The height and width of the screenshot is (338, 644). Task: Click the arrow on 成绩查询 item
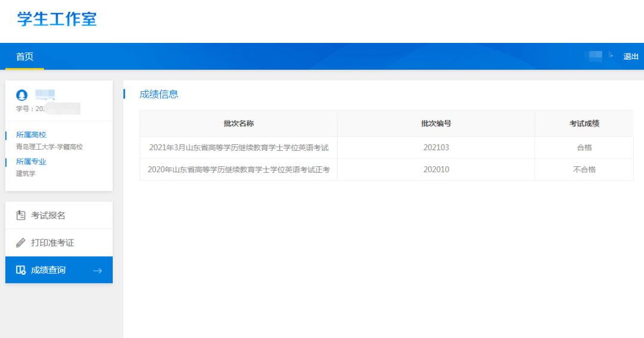point(97,271)
